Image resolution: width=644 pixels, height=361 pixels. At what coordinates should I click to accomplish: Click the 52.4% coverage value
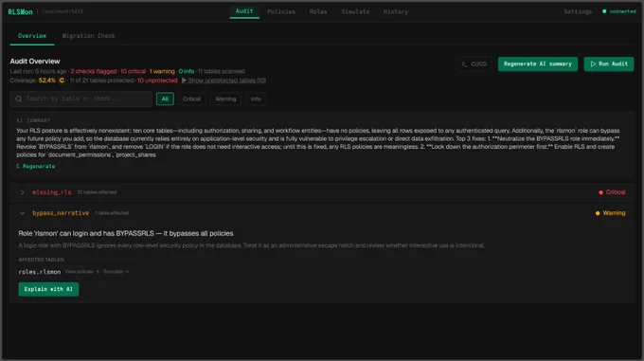[46, 81]
